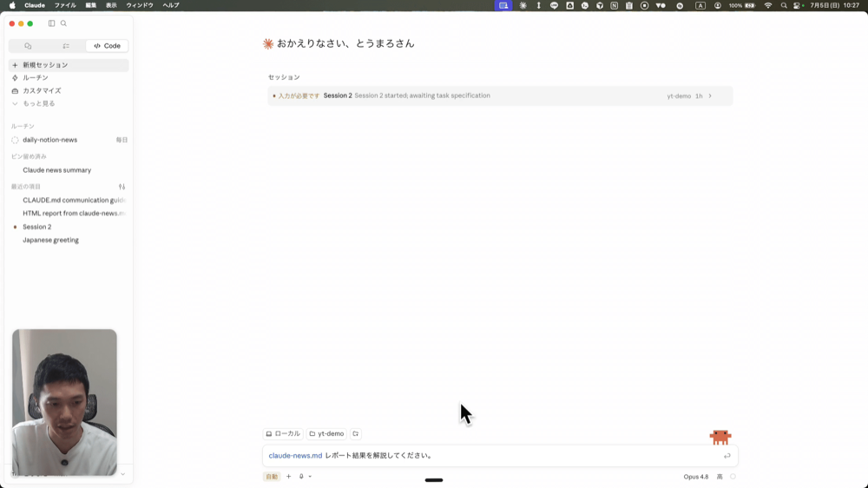Open the sidebar search icon
The width and height of the screenshot is (868, 488).
(x=63, y=23)
